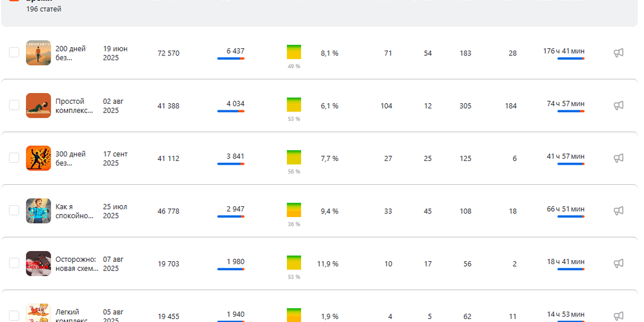The width and height of the screenshot is (644, 322).
Task: Open thumbnail of 300 дней без article
Action: point(39,158)
